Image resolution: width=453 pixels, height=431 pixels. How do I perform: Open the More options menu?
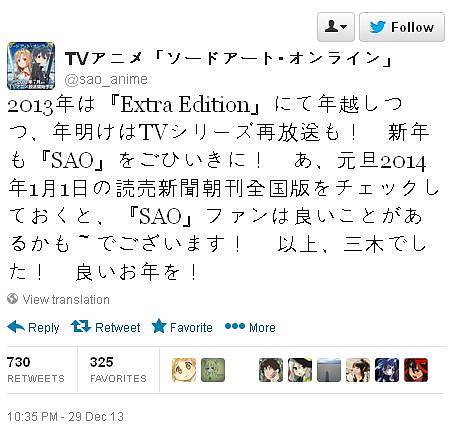250,327
